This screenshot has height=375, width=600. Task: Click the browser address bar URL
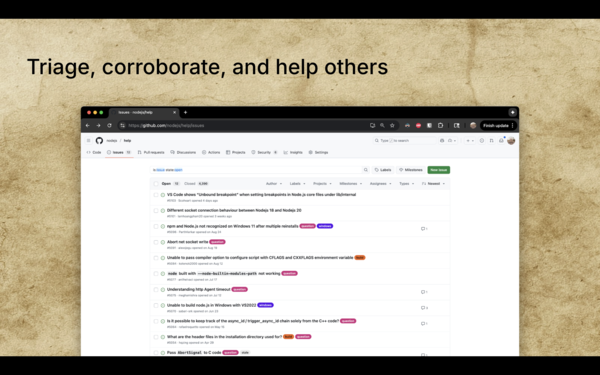tap(166, 126)
